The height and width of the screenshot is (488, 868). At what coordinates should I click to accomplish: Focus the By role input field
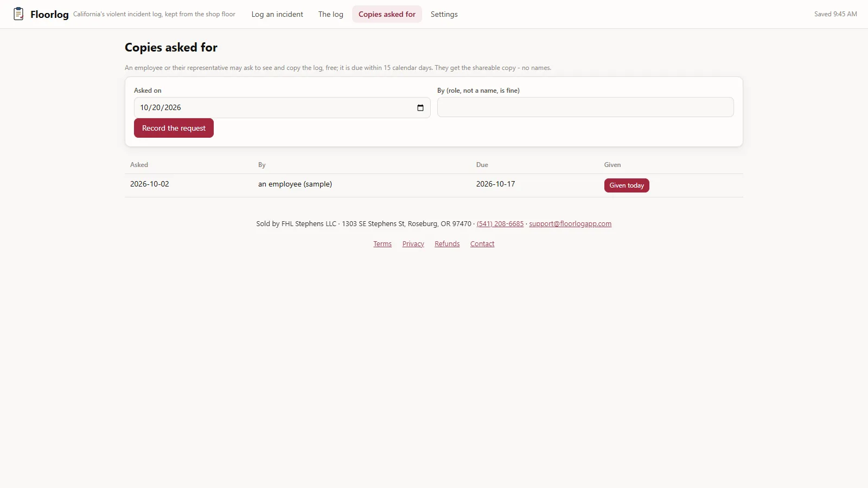pyautogui.click(x=585, y=107)
